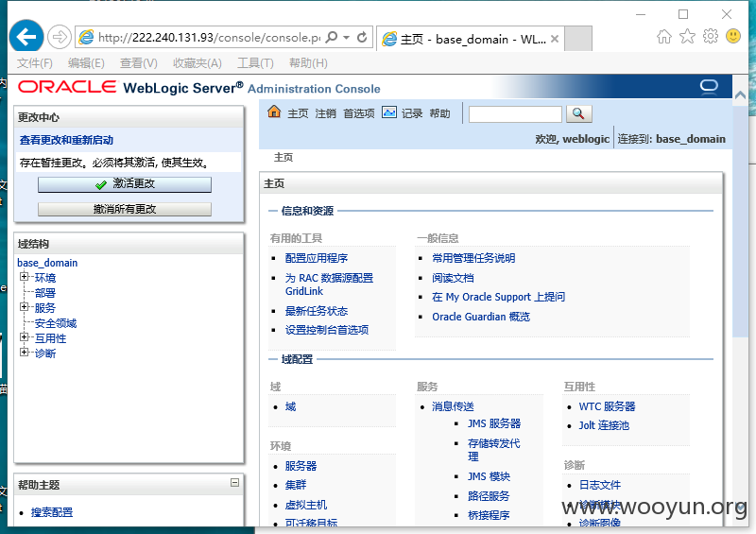Screen dimensions: 756x534
Task: Open 设置控制台首选项 link
Action: click(327, 330)
